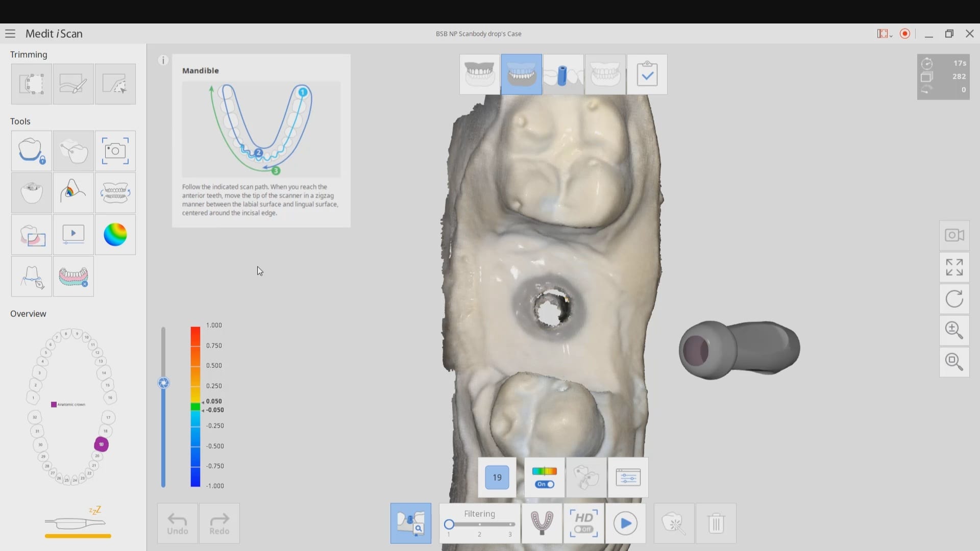Click the frame count 282 indicator
This screenshot has width=980, height=551.
tap(944, 77)
